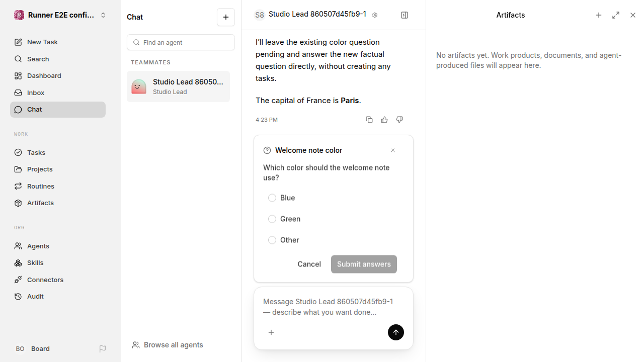This screenshot has height=362, width=644.
Task: Toggle the side panel icon in chat header
Action: click(x=405, y=15)
